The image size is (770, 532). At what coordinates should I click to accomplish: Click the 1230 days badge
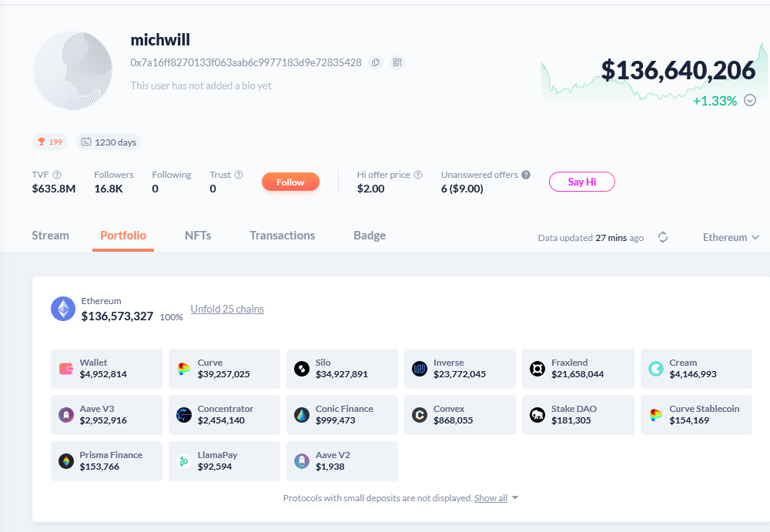[109, 142]
